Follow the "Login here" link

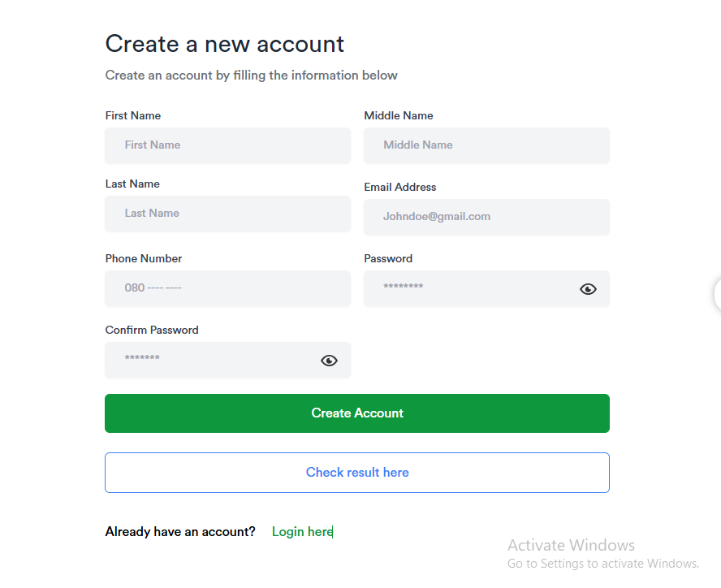coord(302,532)
